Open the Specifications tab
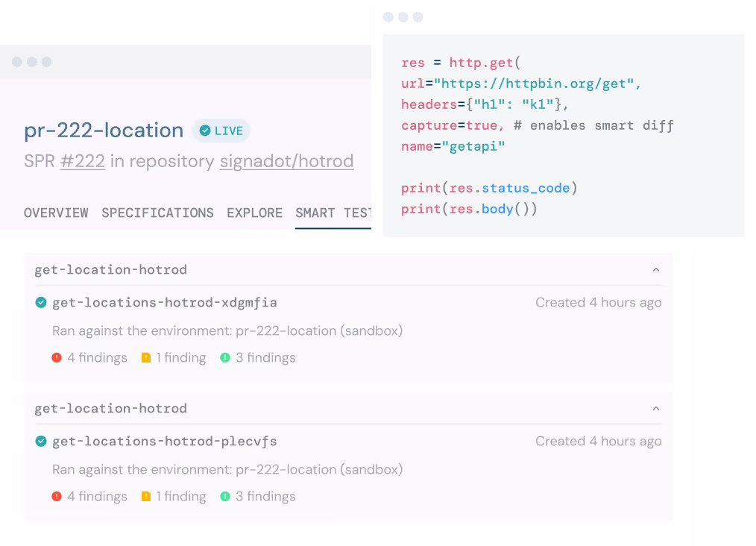 [x=157, y=213]
